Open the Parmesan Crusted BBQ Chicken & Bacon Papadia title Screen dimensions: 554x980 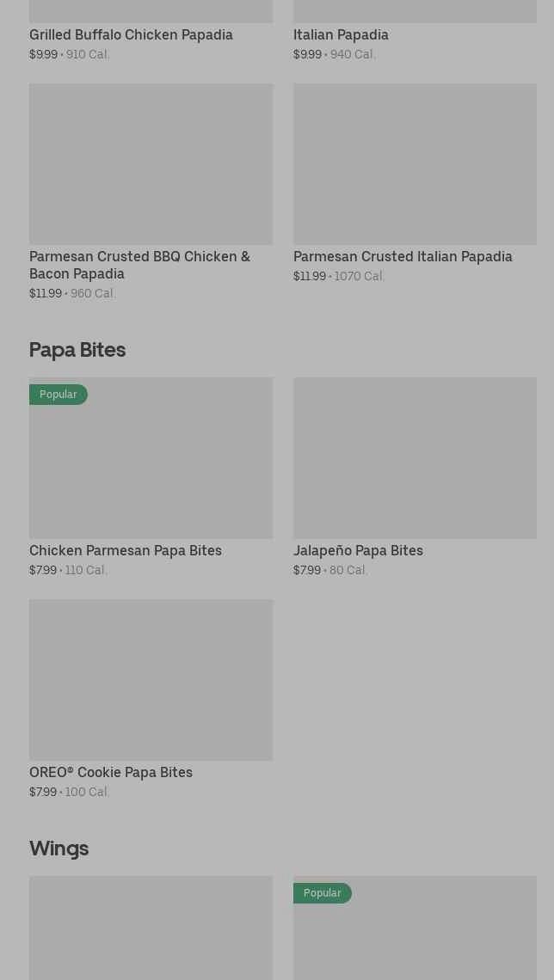pyautogui.click(x=139, y=265)
